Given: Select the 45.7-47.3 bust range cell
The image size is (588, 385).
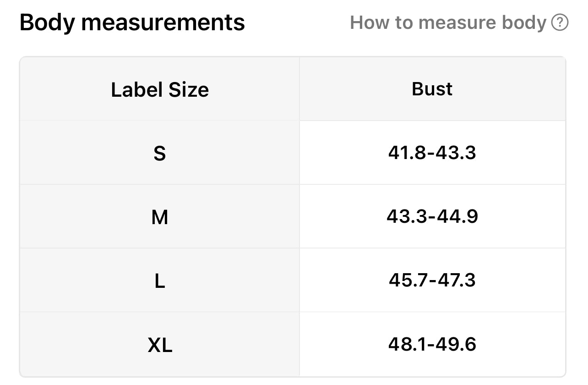Looking at the screenshot, I should click(x=432, y=280).
